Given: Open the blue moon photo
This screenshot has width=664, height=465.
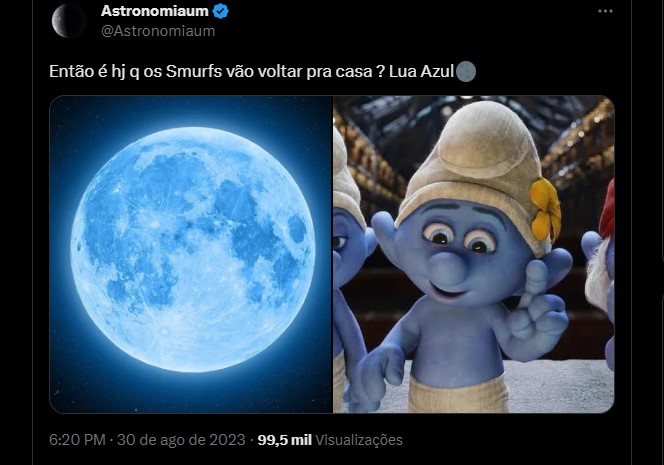Looking at the screenshot, I should coord(191,254).
